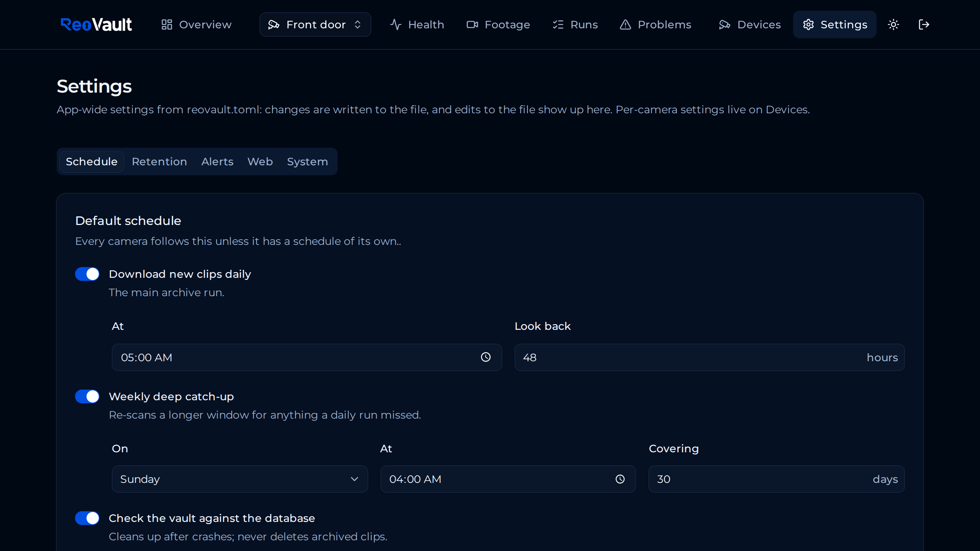Click the Settings gear icon

coord(808,24)
